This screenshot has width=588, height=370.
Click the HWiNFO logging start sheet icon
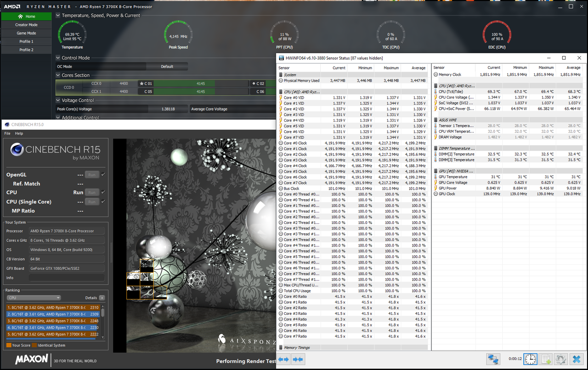click(x=546, y=359)
